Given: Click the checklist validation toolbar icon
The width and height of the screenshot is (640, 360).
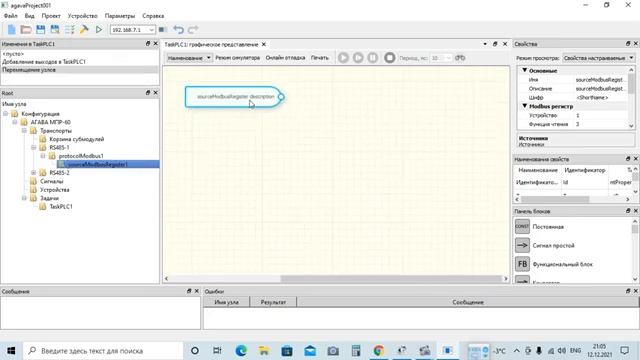Looking at the screenshot, I should click(x=70, y=29).
